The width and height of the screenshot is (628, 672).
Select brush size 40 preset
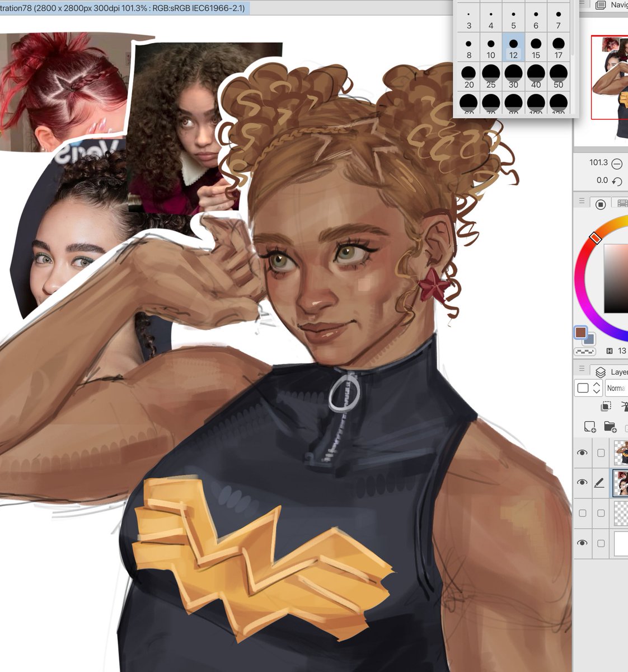pyautogui.click(x=536, y=76)
